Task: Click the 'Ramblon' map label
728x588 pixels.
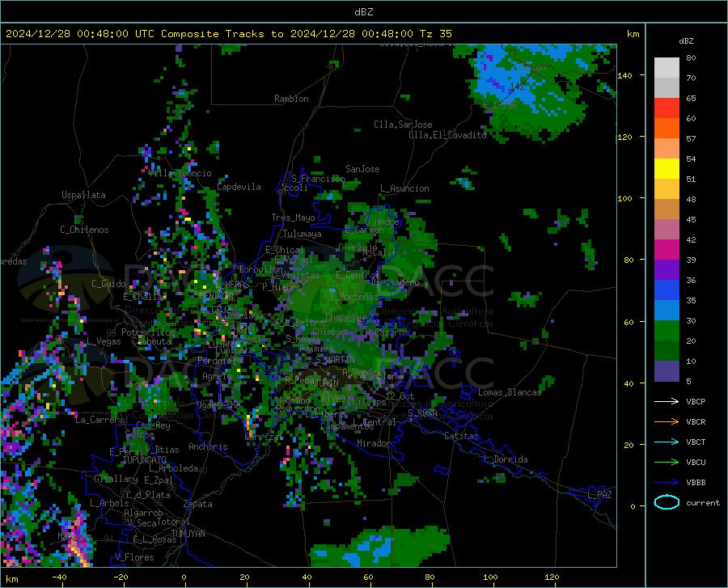Action: click(291, 99)
